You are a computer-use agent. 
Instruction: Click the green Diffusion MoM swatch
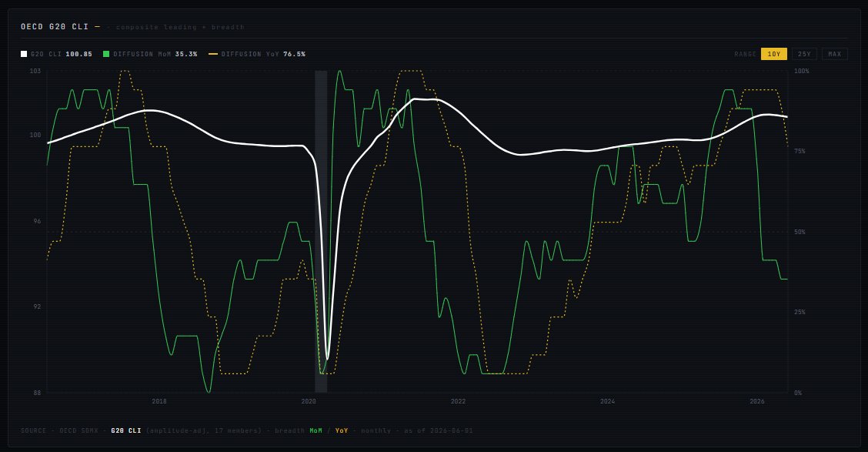click(x=106, y=54)
